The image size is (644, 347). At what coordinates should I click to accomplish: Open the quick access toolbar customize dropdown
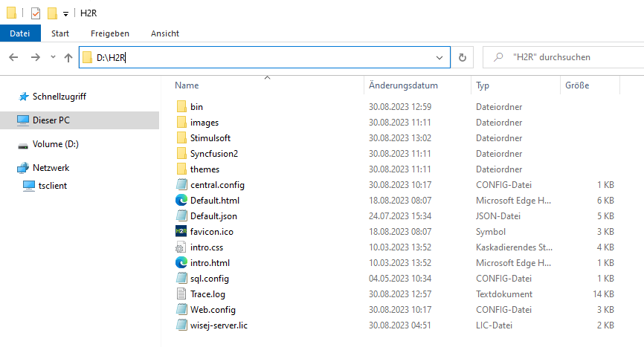[x=65, y=13]
